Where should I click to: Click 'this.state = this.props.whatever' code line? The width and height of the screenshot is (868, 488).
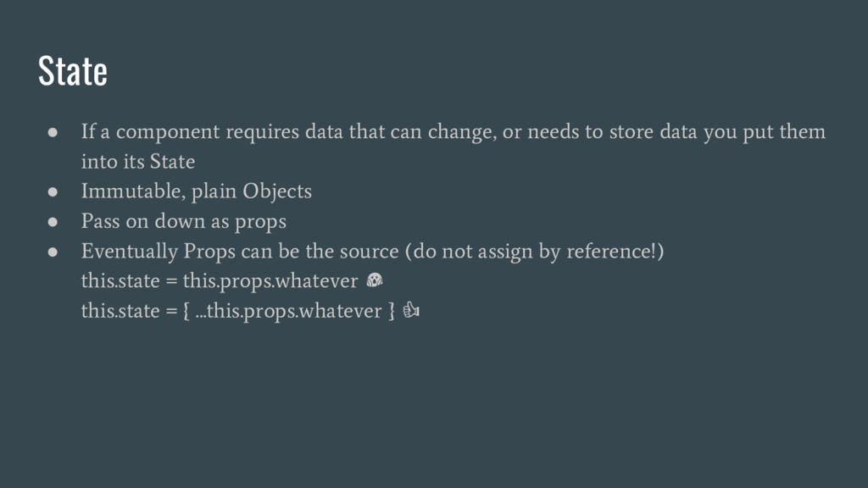tap(220, 281)
